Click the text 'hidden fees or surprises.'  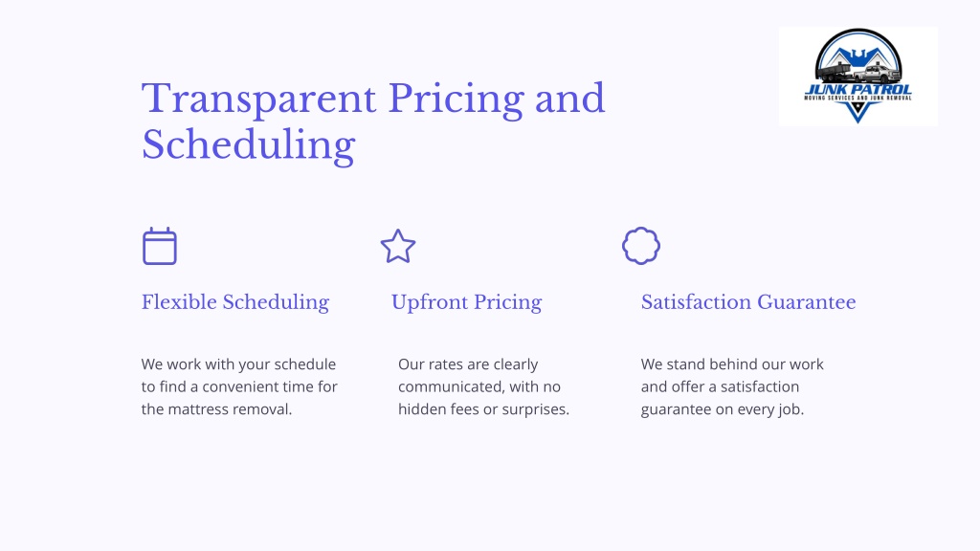(x=483, y=409)
